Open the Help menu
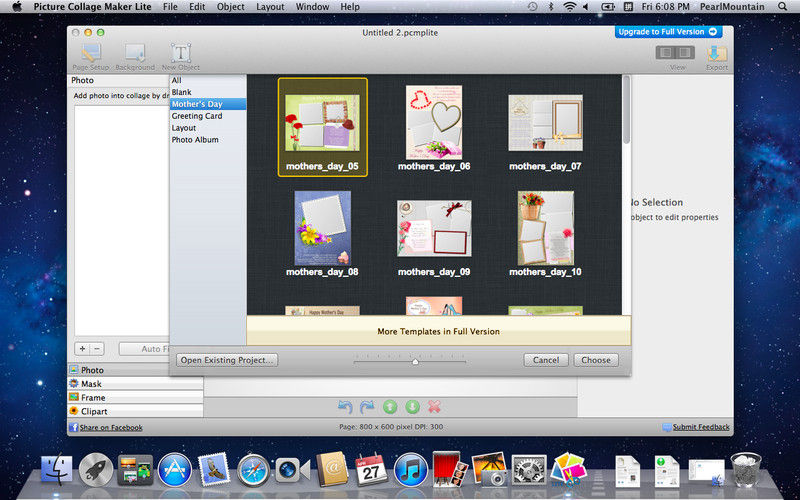 tap(350, 7)
